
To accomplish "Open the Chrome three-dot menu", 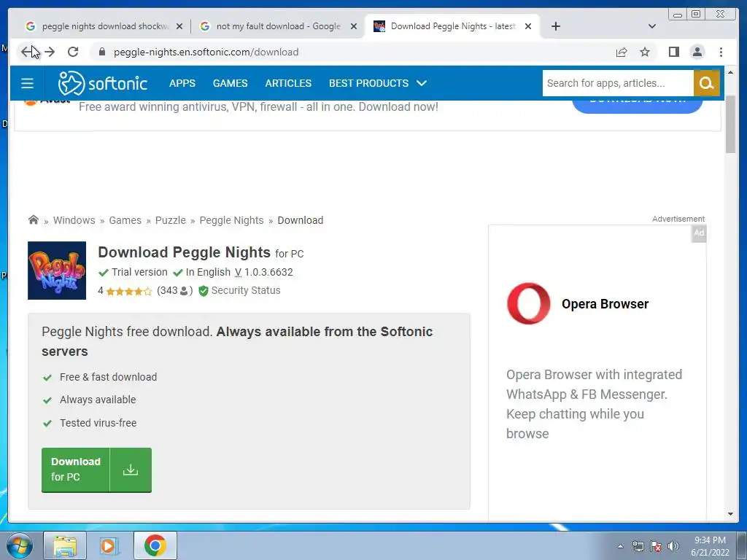I will [x=721, y=52].
